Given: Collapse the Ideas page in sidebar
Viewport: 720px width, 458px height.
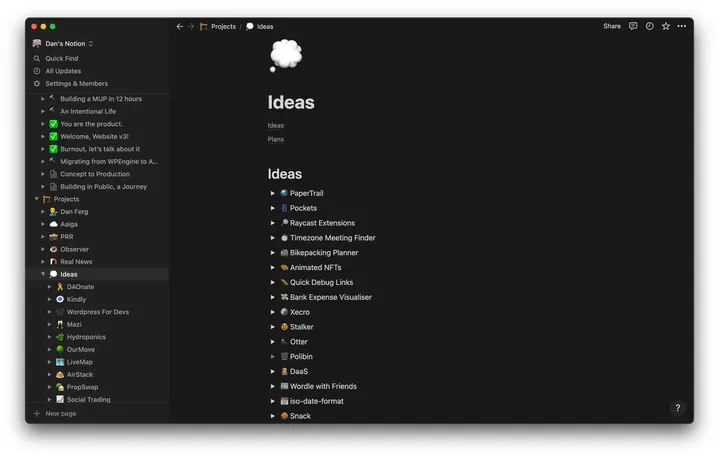Looking at the screenshot, I should click(43, 274).
